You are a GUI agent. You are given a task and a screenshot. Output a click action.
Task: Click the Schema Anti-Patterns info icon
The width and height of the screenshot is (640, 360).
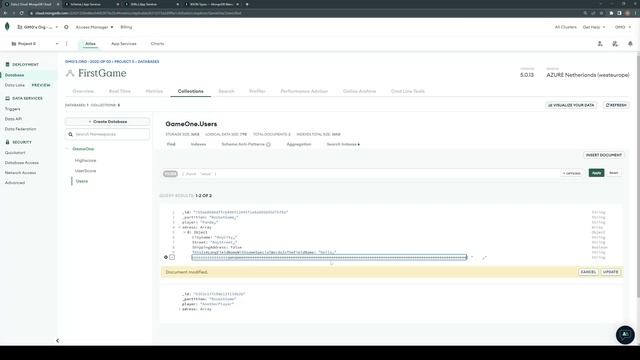tap(268, 144)
